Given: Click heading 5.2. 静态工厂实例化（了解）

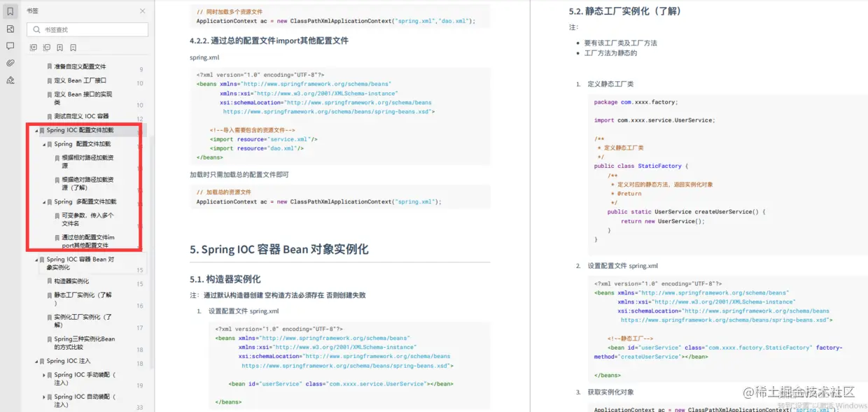Looking at the screenshot, I should tap(625, 11).
